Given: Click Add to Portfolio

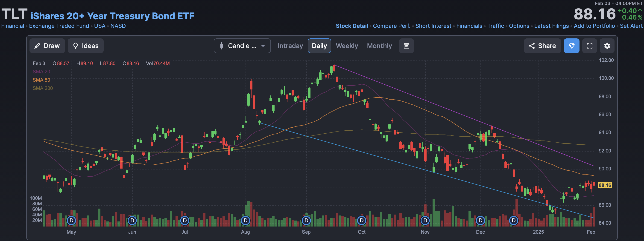Looking at the screenshot, I should pyautogui.click(x=594, y=26).
